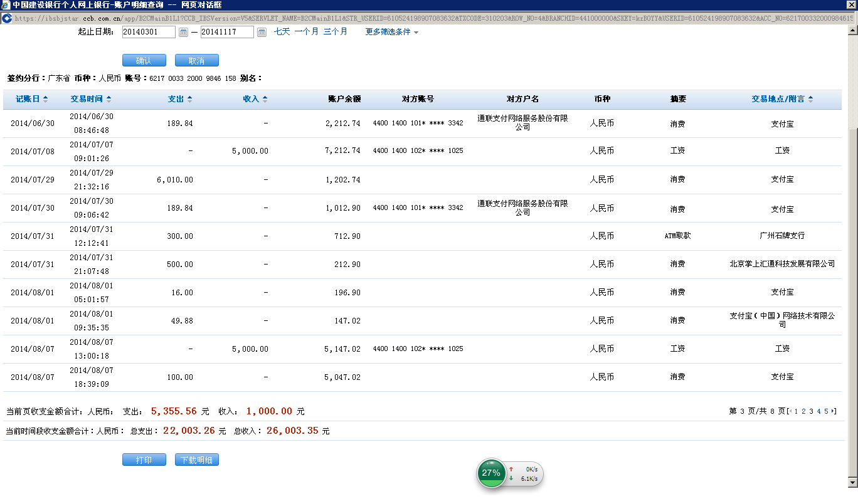858x504 pixels.
Task: Click 下载明细 to download details
Action: [196, 460]
